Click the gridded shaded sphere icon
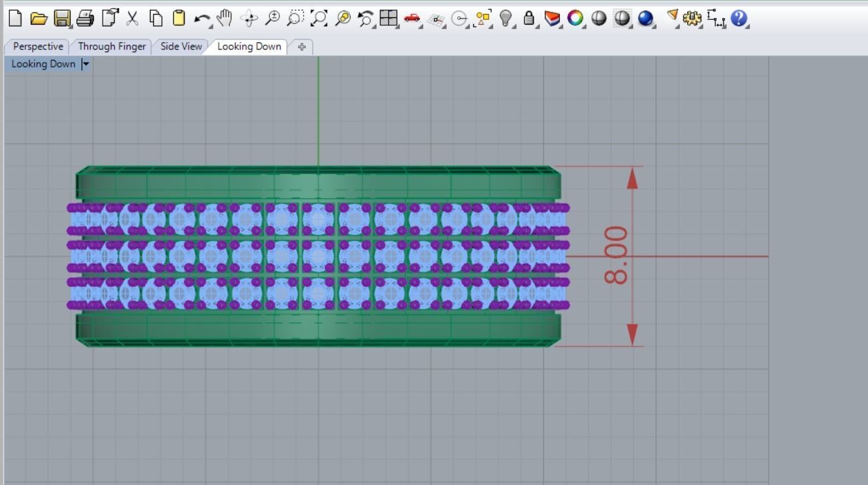The height and width of the screenshot is (485, 868). click(x=622, y=19)
